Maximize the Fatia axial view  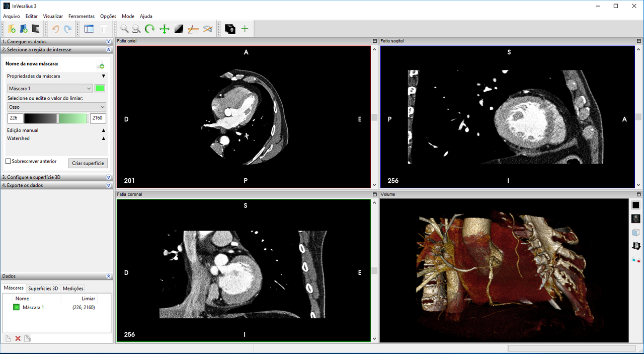(x=374, y=41)
